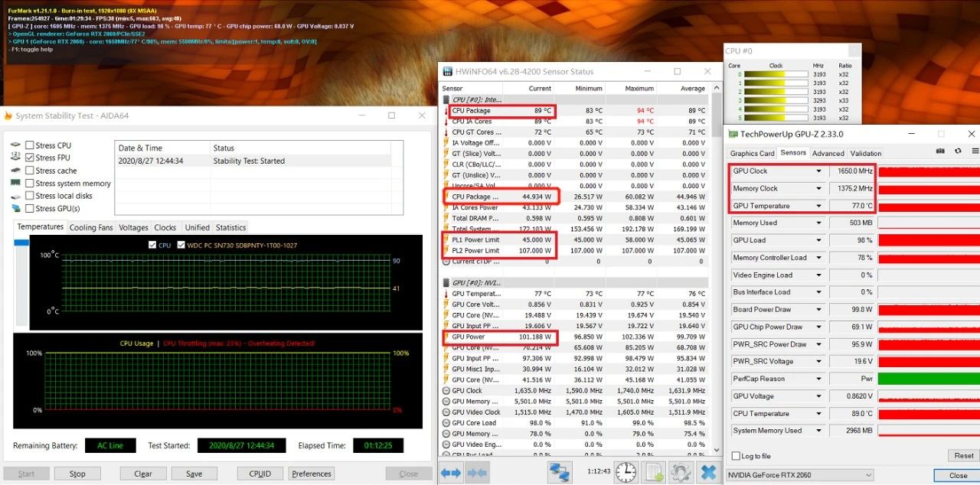Uncheck the Stress FPU checkbox
Screen dimensions: 980x485
[x=29, y=158]
